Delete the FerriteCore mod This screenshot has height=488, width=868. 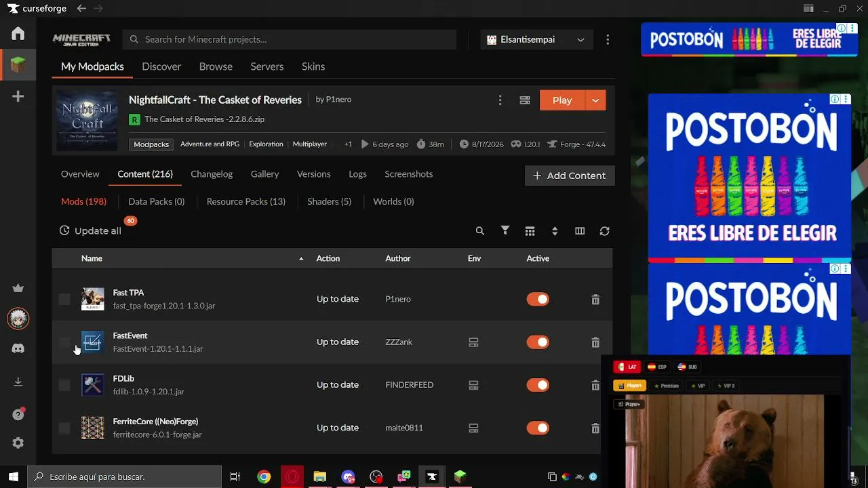click(595, 428)
